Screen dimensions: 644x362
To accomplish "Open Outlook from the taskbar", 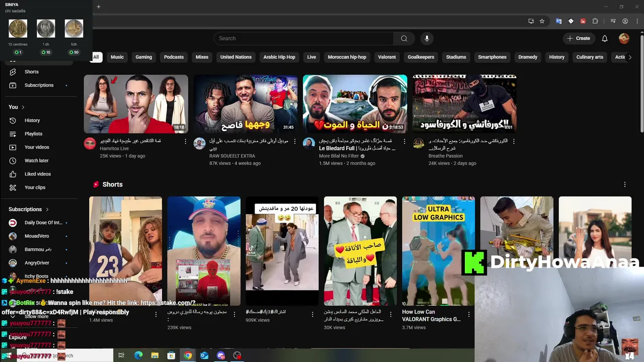I will [204, 355].
